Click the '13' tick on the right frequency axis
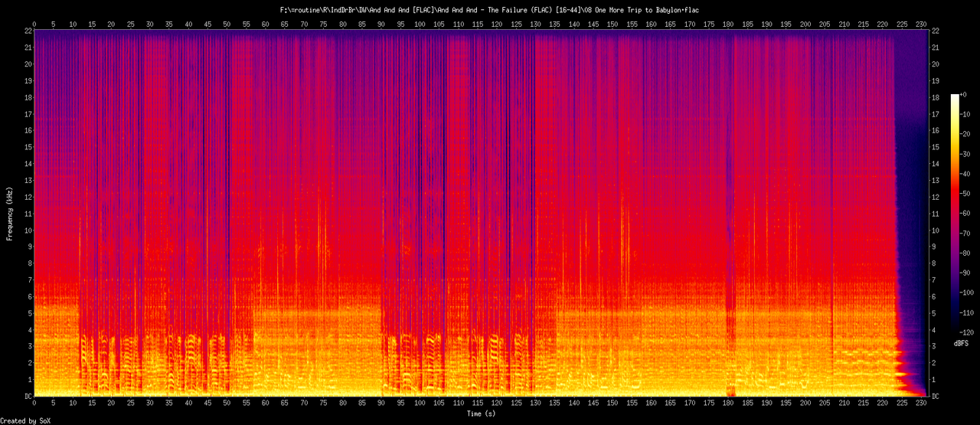This screenshot has width=980, height=425. pos(935,180)
